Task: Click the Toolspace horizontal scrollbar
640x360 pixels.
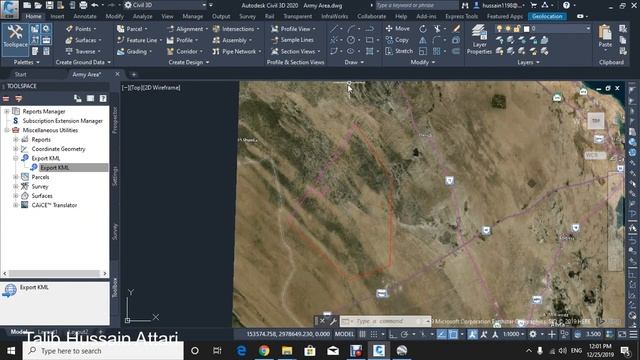Action: (55, 273)
